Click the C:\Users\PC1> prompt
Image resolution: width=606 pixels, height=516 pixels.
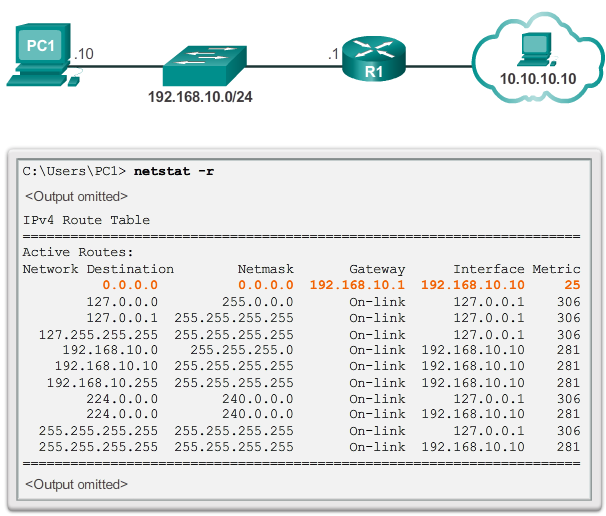click(74, 171)
